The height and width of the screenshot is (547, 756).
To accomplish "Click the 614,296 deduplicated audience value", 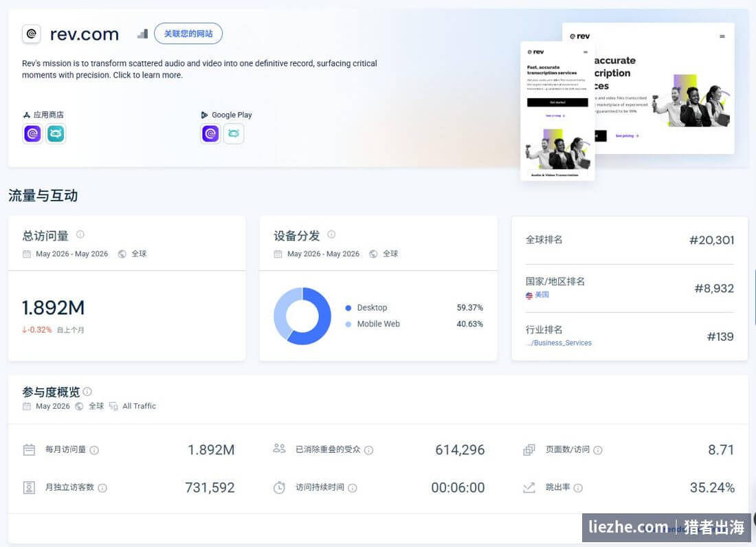I will 460,449.
